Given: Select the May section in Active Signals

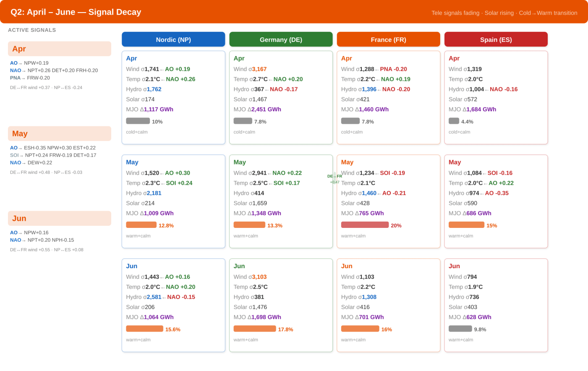Looking at the screenshot, I should (60, 133).
